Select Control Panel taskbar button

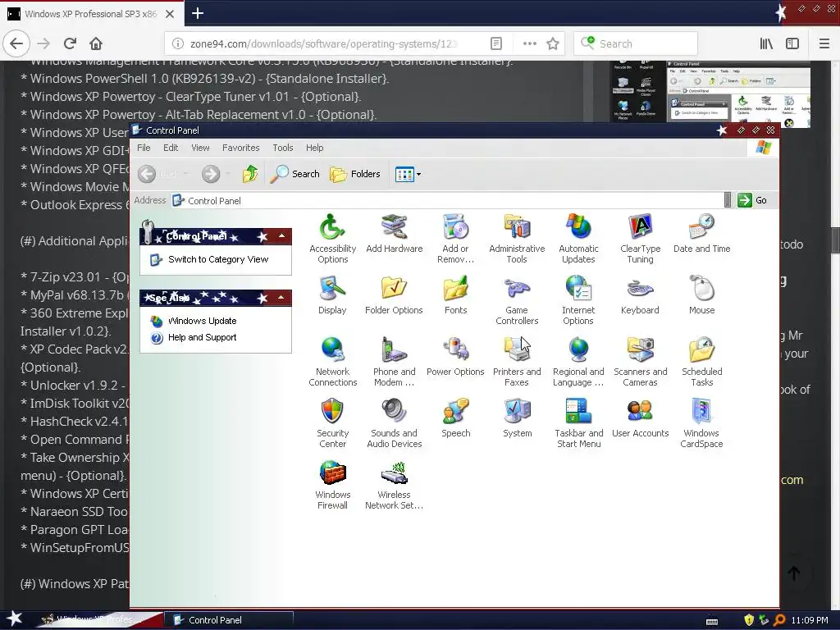pos(228,620)
